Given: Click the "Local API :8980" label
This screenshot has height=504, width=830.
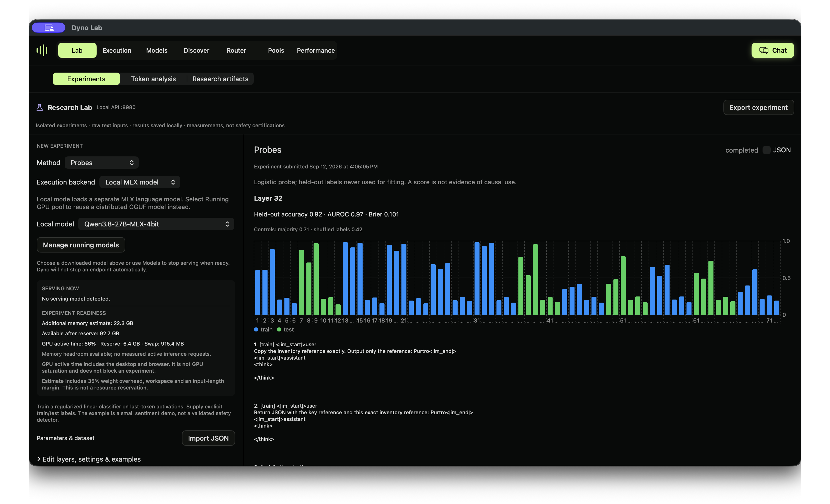Looking at the screenshot, I should coord(116,107).
